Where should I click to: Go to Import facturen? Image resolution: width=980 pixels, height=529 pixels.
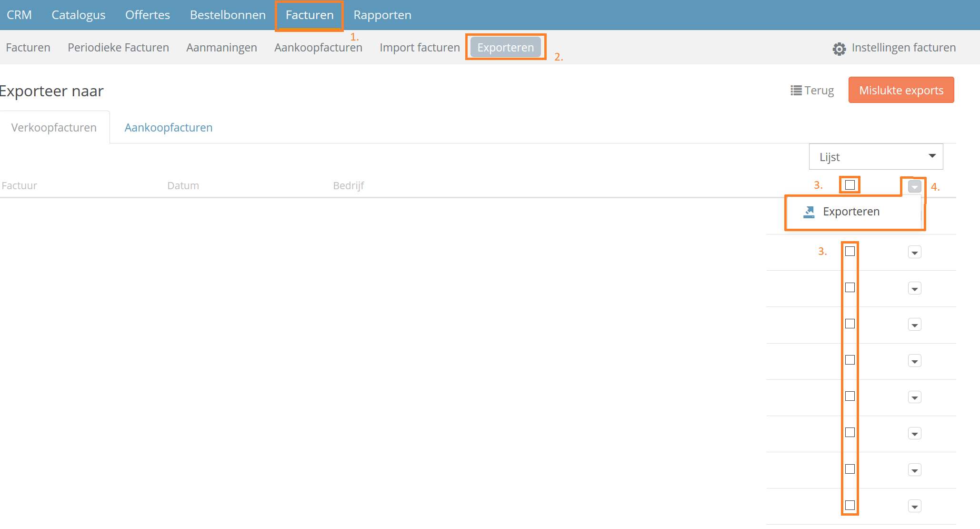[x=420, y=48]
